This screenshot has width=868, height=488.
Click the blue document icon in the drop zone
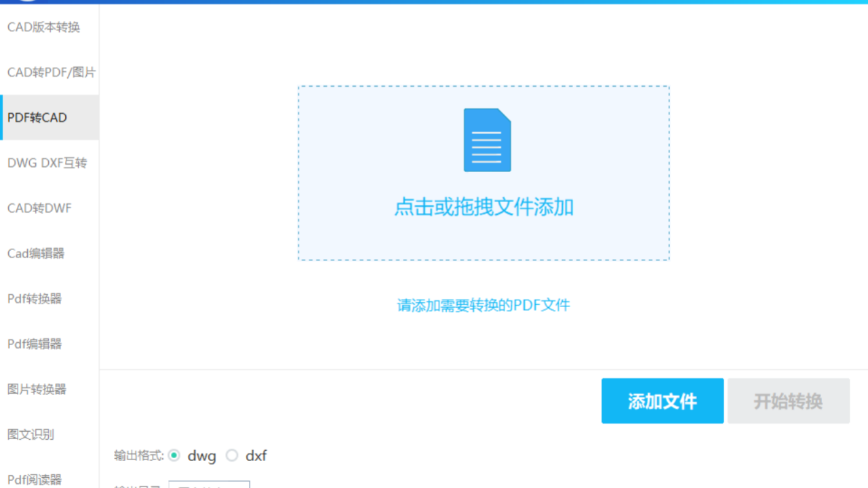click(487, 140)
